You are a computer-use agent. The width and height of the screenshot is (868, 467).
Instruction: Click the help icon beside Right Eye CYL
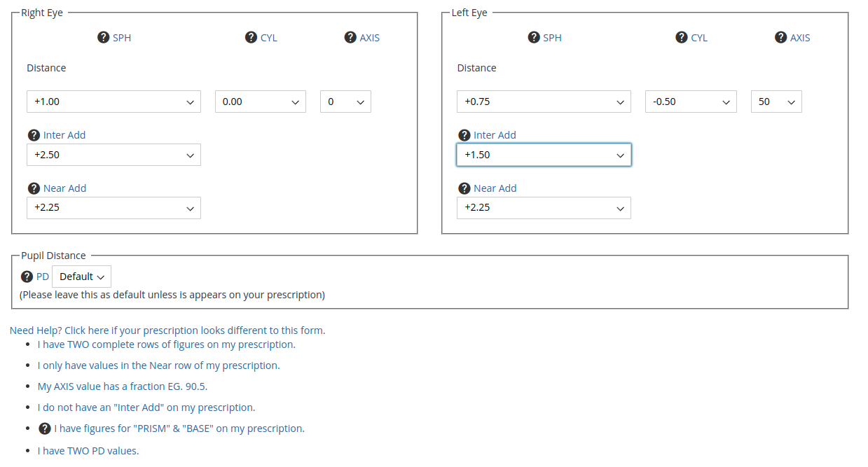point(251,37)
